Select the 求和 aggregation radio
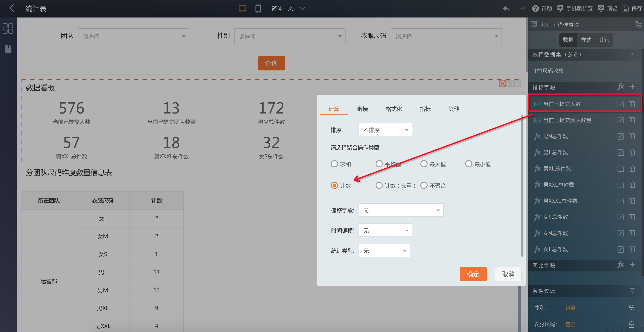Viewport: 644px width, 332px height. coord(334,164)
